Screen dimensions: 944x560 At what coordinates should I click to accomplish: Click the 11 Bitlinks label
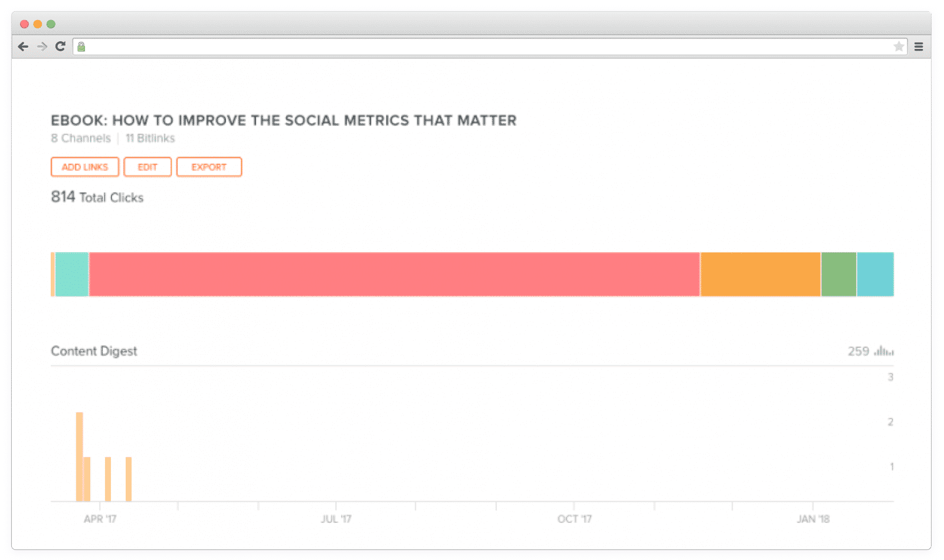coord(150,138)
